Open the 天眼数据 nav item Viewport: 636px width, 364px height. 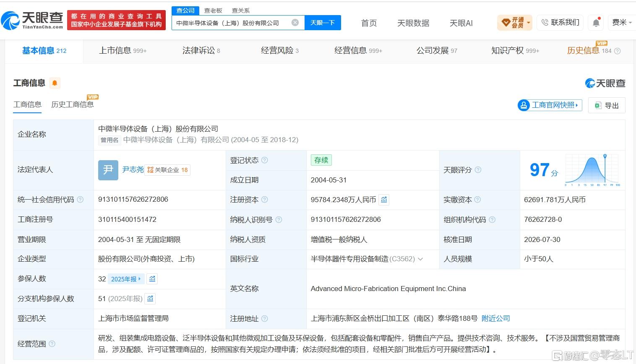413,23
